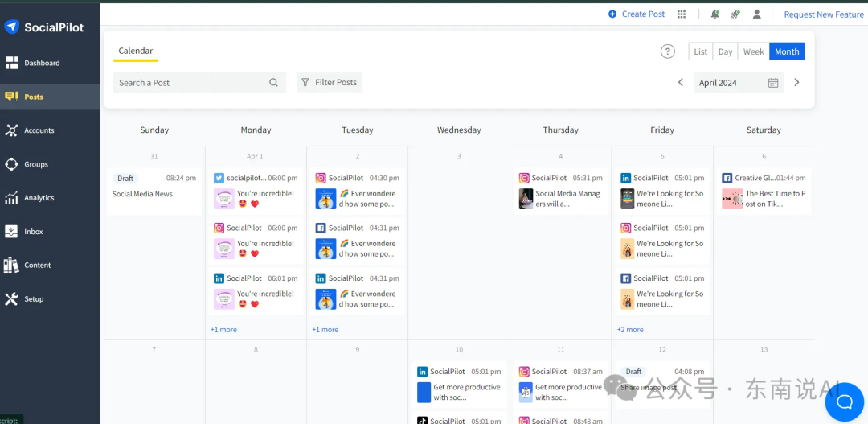Screen dimensions: 868x424
Task: Click Facebook icon on Tuesday 04:31 pm post
Action: coord(321,228)
